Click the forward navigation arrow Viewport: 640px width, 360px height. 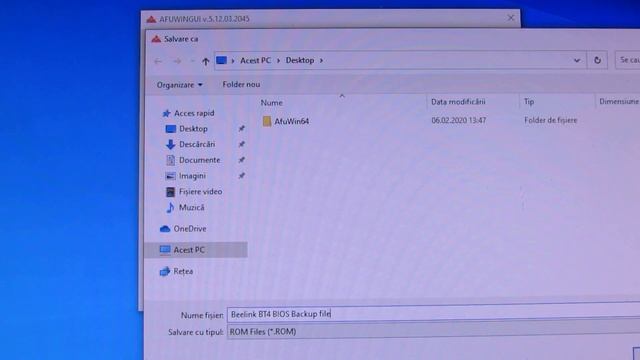click(x=177, y=61)
